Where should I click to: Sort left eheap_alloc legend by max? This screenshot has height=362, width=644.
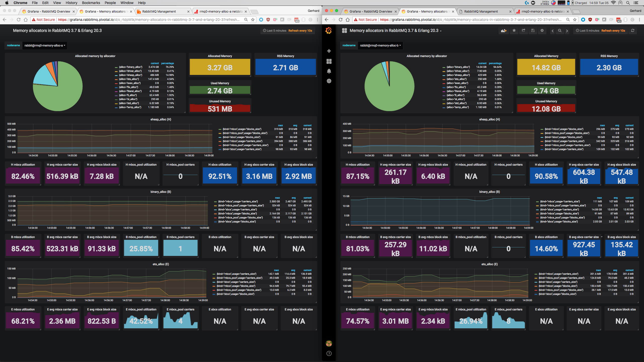280,125
